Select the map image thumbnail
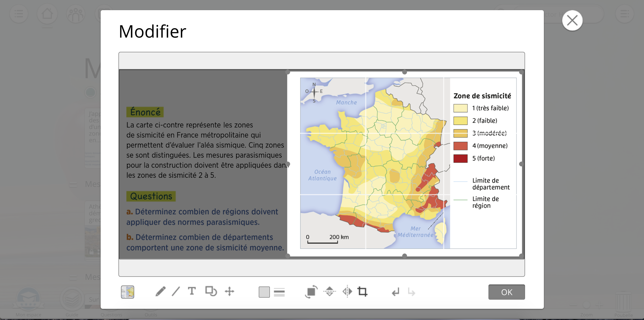 (128, 292)
